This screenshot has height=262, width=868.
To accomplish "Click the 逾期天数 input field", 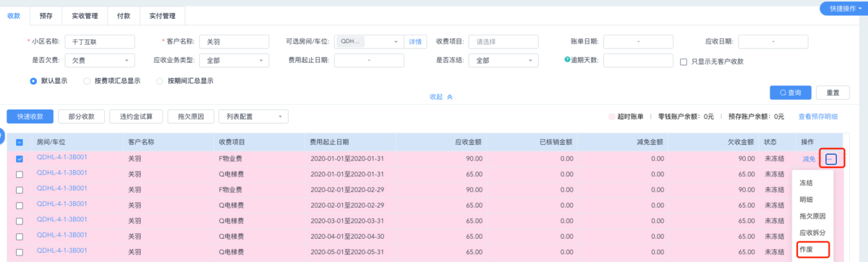I will [x=639, y=61].
